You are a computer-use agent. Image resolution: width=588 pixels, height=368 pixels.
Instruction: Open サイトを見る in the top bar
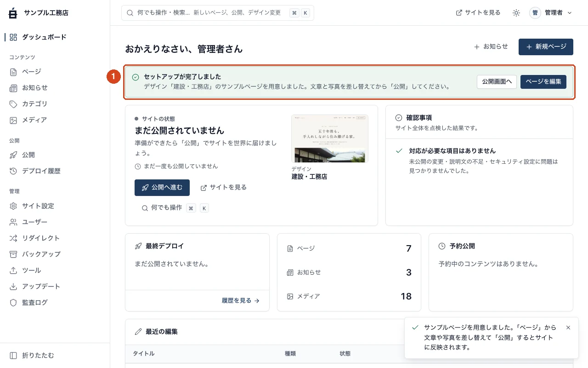coord(478,13)
